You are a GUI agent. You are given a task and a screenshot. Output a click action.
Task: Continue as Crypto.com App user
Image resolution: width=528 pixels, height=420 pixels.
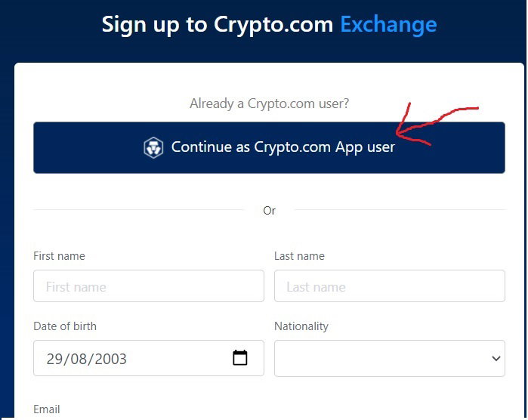click(269, 147)
